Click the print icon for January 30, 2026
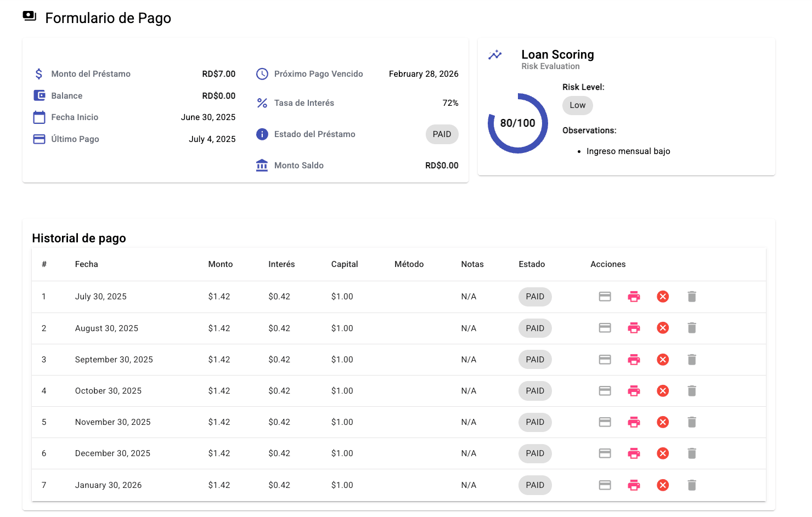The width and height of the screenshot is (812, 517). pos(634,485)
